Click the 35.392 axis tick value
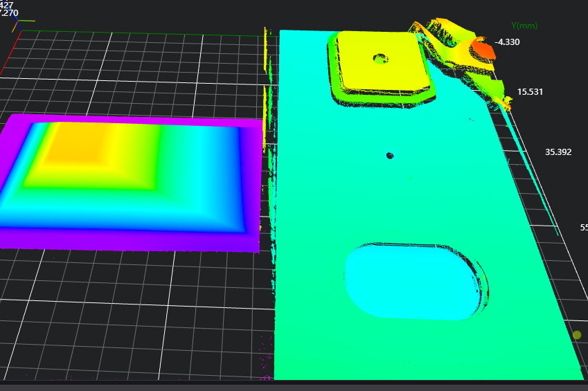Screen dimensions: 588x391 (558, 152)
